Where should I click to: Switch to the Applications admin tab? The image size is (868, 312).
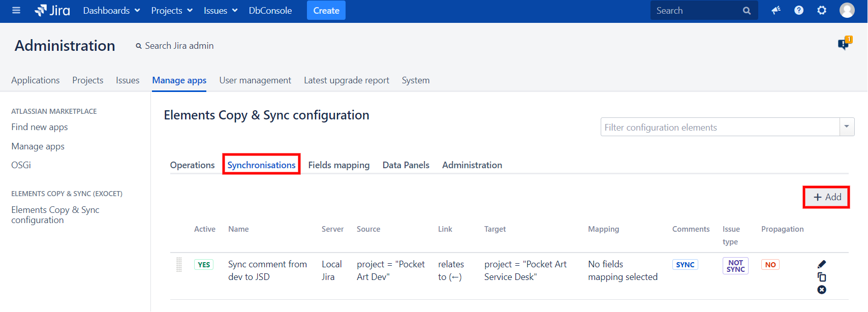pos(36,80)
